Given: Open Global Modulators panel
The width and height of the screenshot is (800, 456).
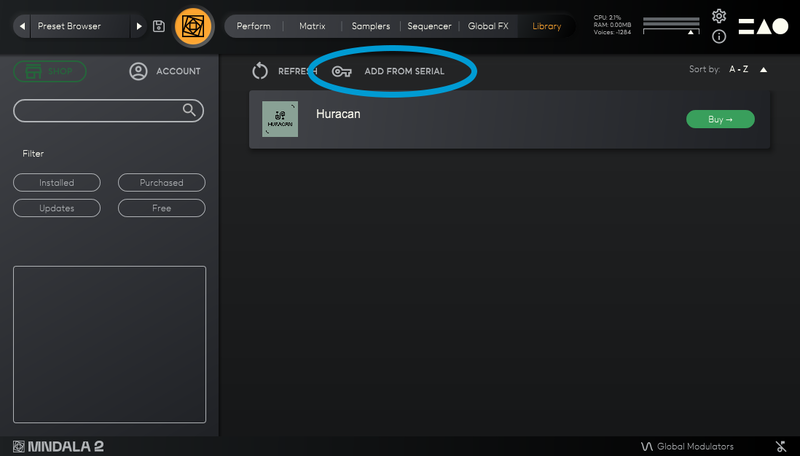Looking at the screenshot, I should coord(695,446).
